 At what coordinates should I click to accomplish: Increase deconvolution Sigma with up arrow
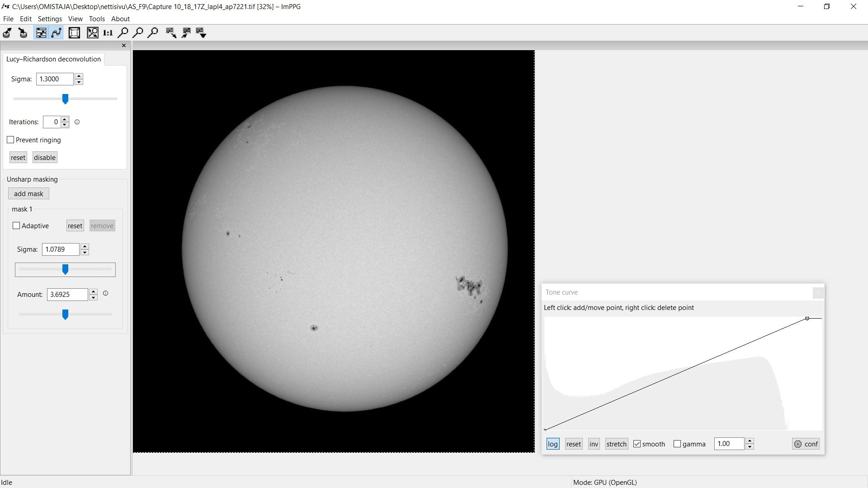point(79,76)
